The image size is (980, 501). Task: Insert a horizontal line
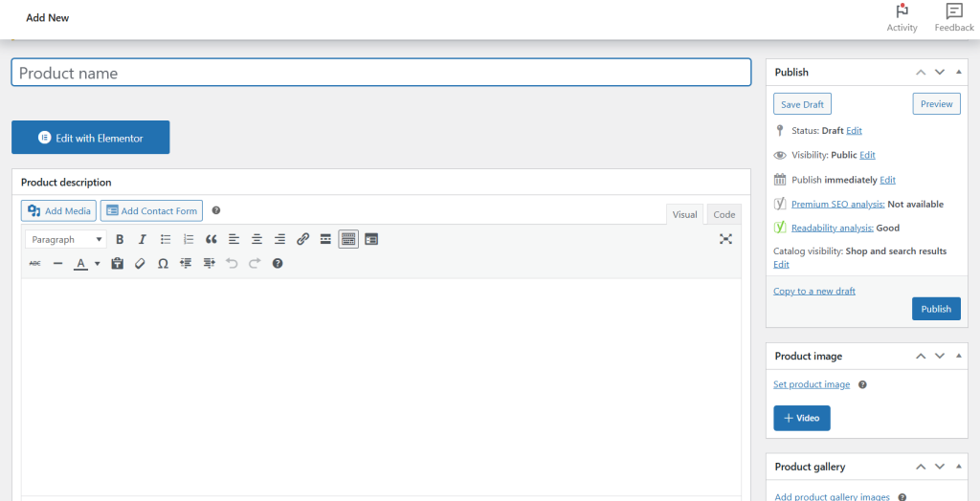pos(58,264)
